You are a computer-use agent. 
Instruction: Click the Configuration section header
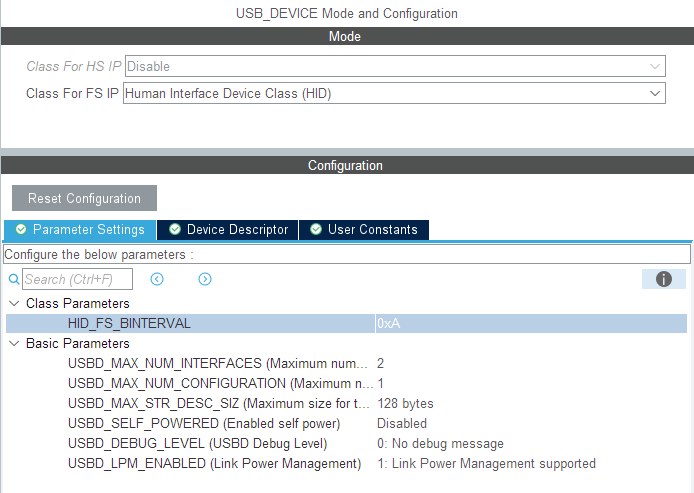click(x=347, y=166)
